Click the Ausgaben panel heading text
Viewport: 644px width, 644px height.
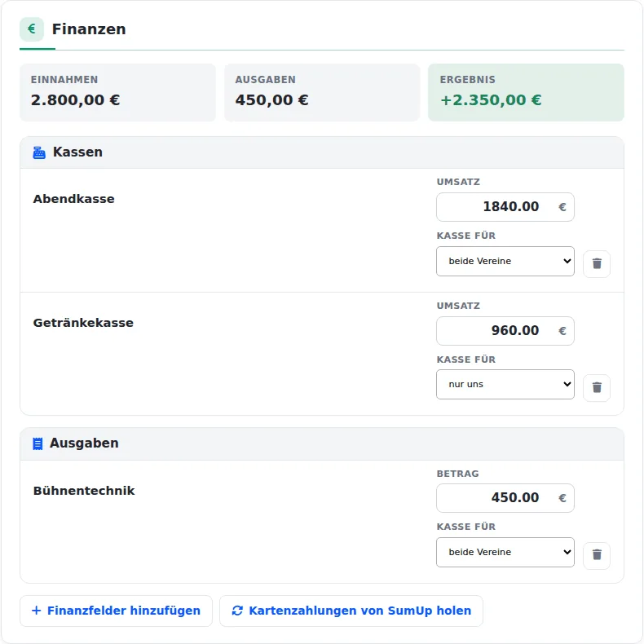pyautogui.click(x=84, y=443)
